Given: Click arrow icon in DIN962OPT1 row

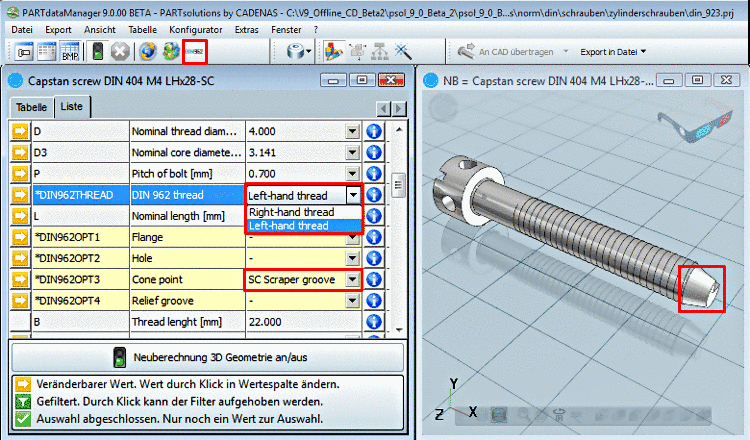Looking at the screenshot, I should [20, 237].
